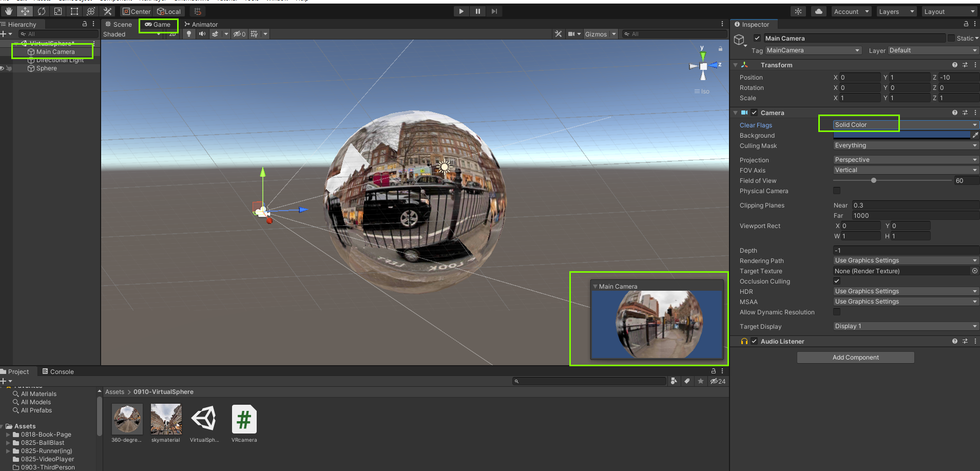Open Layer Default dropdown

(x=933, y=50)
